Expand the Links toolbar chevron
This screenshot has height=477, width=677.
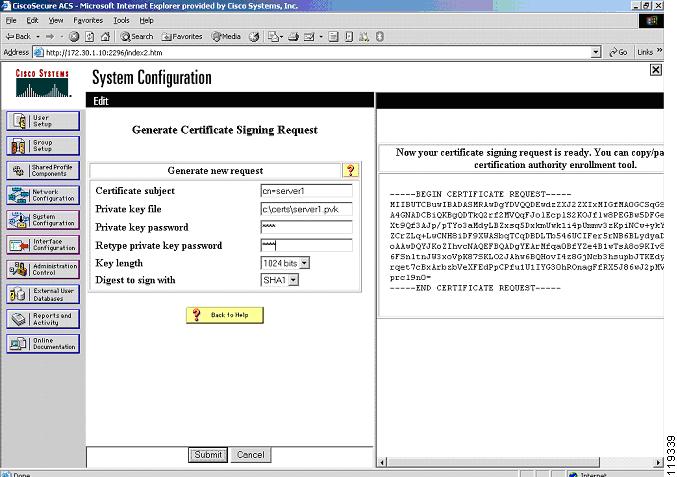(x=659, y=51)
